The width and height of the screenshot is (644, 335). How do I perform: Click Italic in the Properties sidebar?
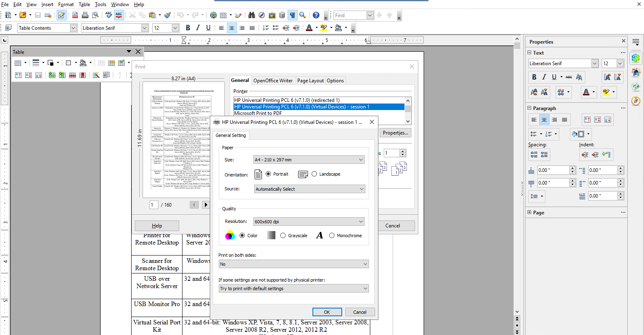coord(544,77)
